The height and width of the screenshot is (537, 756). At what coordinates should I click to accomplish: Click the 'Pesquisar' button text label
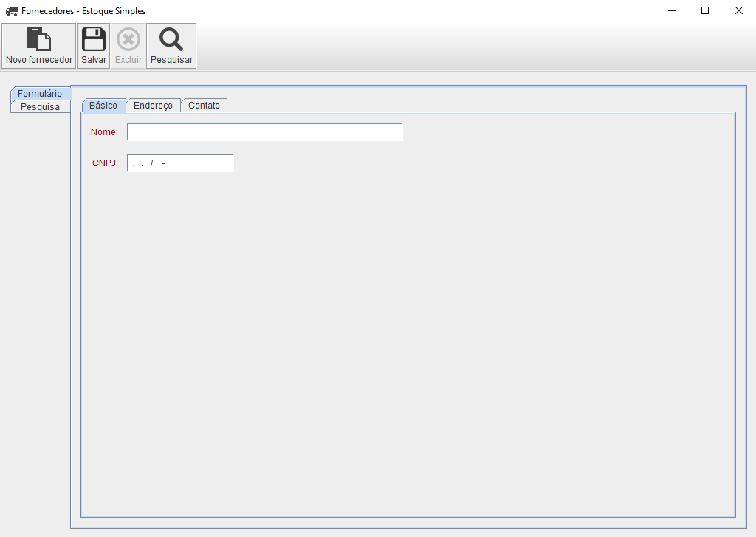click(x=171, y=60)
